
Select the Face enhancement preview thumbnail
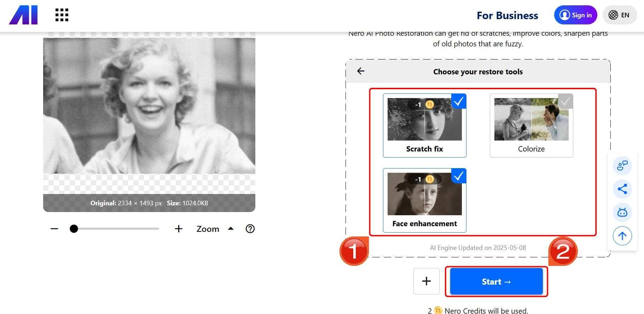[x=424, y=194]
